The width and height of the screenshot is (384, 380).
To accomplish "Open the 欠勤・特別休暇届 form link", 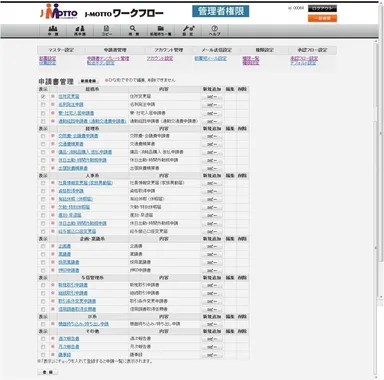I will [x=74, y=207].
